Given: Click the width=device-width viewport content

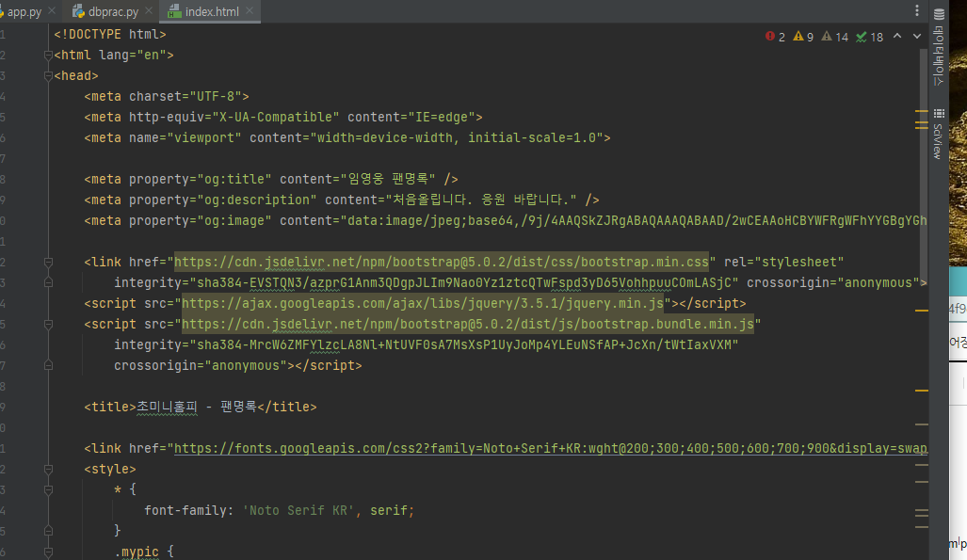Looking at the screenshot, I should click(385, 138).
